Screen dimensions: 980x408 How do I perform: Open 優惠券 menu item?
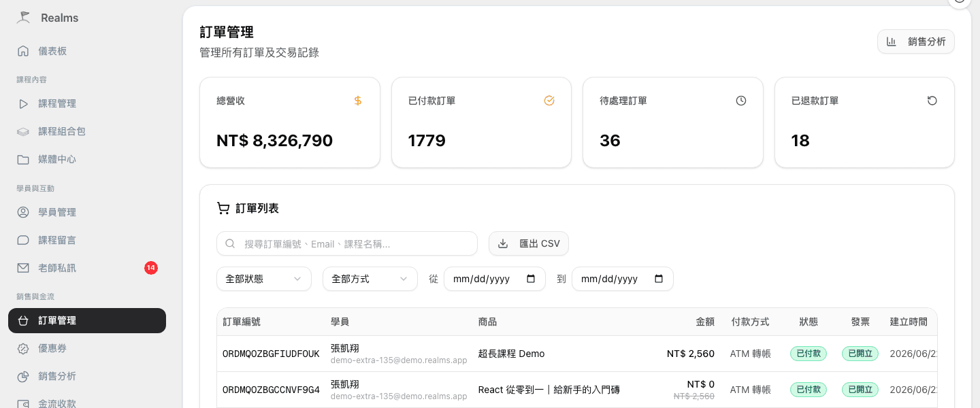[87, 348]
